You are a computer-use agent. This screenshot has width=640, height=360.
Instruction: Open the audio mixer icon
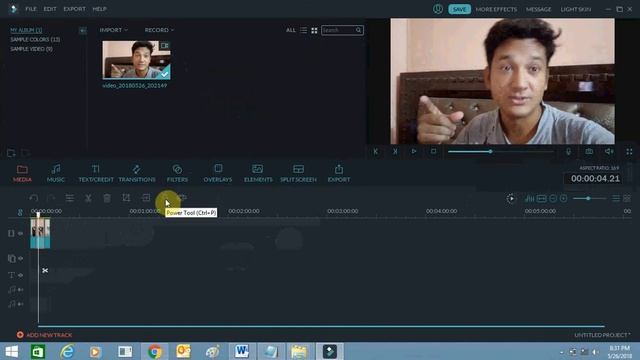(x=530, y=198)
